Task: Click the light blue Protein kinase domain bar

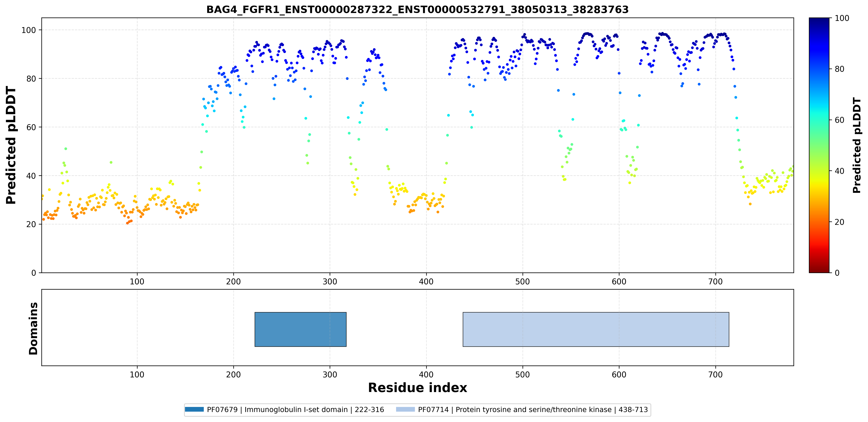Action: pos(596,329)
